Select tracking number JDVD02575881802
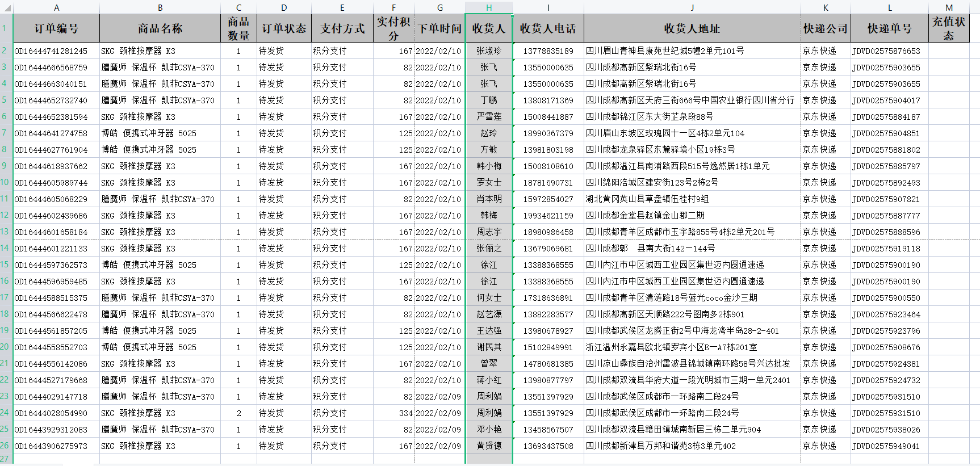The height and width of the screenshot is (466, 980). pos(890,150)
